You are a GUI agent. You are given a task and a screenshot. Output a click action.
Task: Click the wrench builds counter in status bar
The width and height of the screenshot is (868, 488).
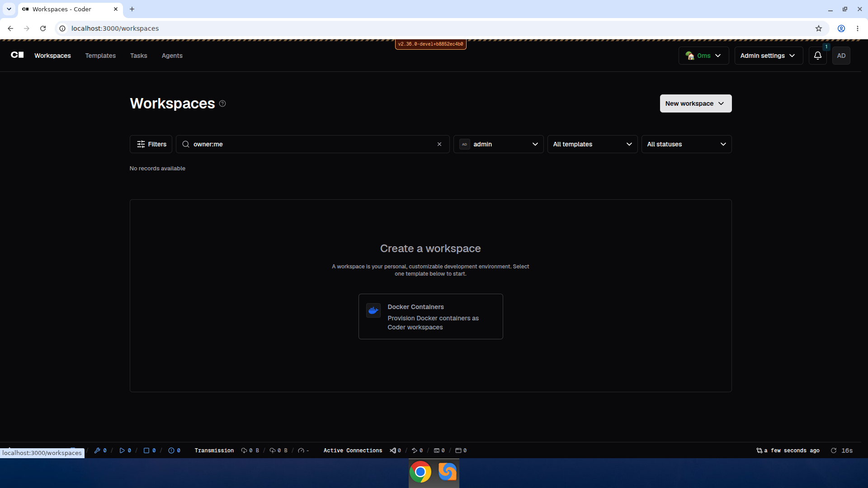100,450
